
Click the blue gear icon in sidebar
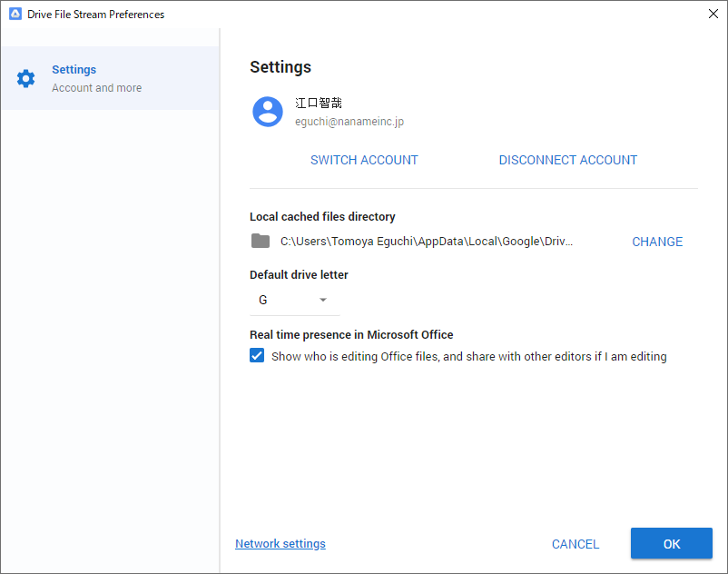tap(25, 78)
